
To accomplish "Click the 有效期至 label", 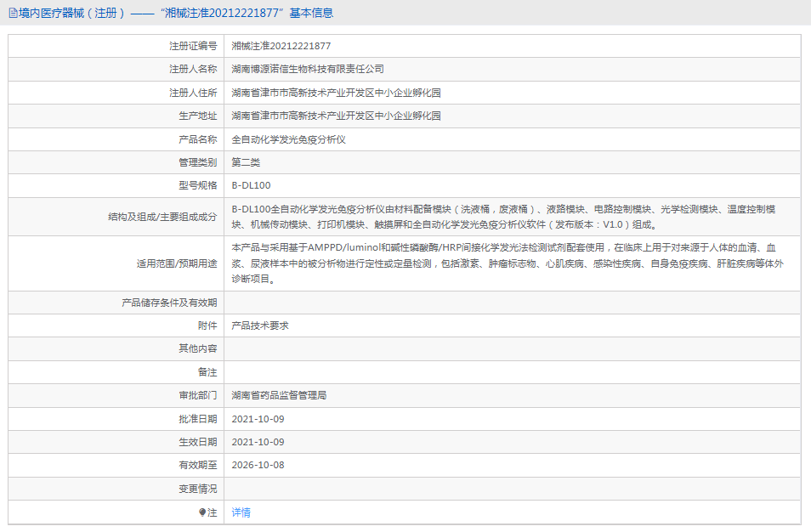I will (197, 466).
